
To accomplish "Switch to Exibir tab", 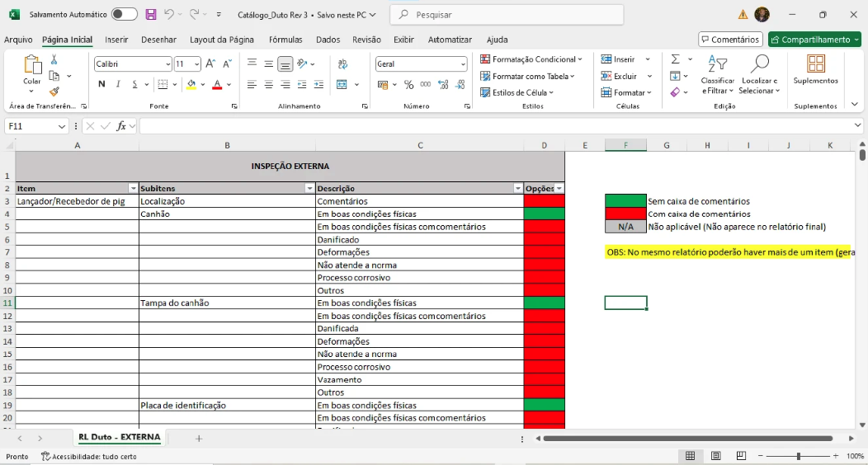I will (x=403, y=40).
